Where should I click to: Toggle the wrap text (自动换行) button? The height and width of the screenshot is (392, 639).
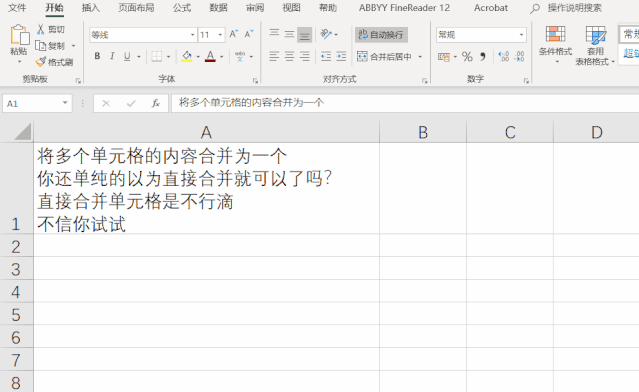point(381,35)
